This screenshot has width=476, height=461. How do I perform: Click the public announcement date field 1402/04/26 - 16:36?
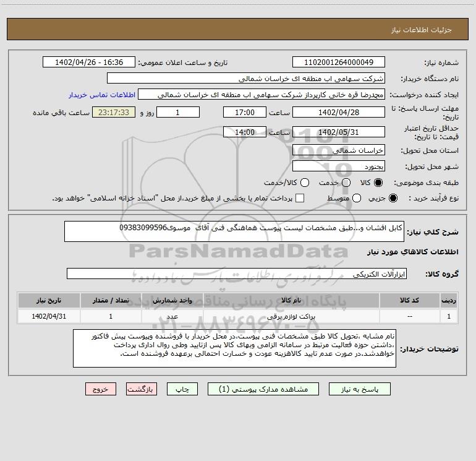[x=89, y=62]
